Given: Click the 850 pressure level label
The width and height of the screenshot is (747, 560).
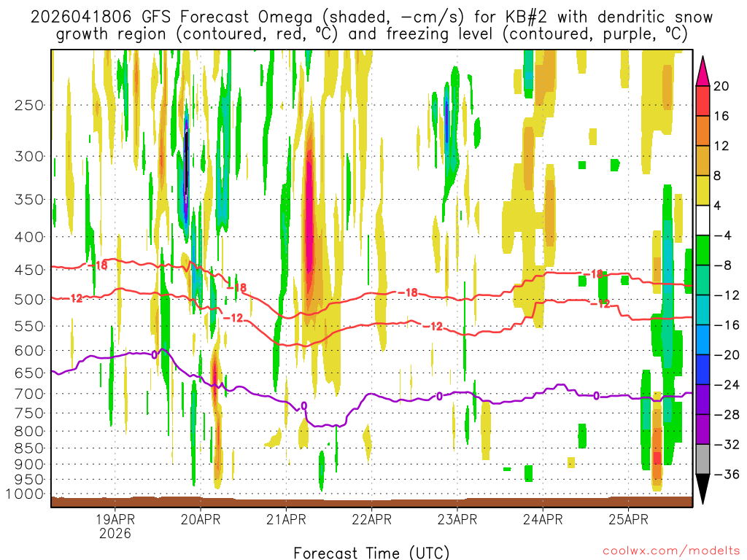Looking at the screenshot, I should (29, 448).
